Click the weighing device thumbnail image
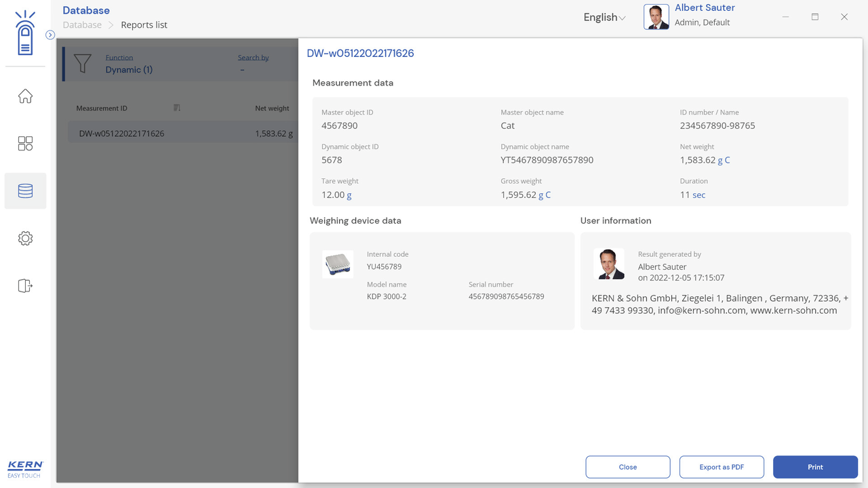The height and width of the screenshot is (488, 868). [338, 264]
